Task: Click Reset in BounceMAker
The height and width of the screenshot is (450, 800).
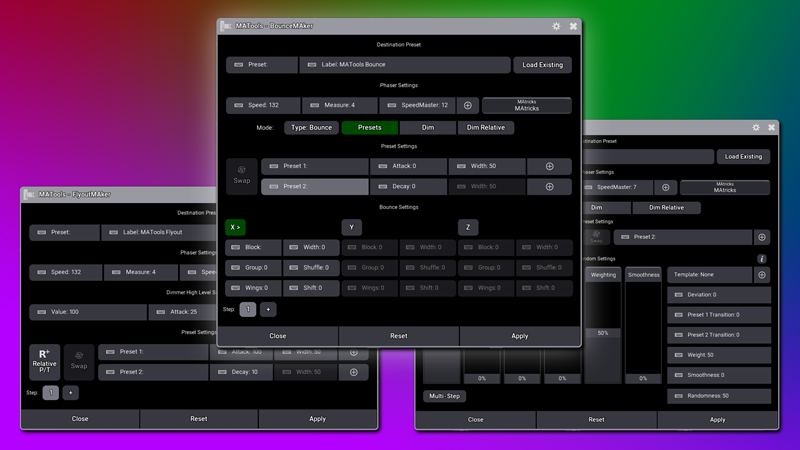Action: 398,336
